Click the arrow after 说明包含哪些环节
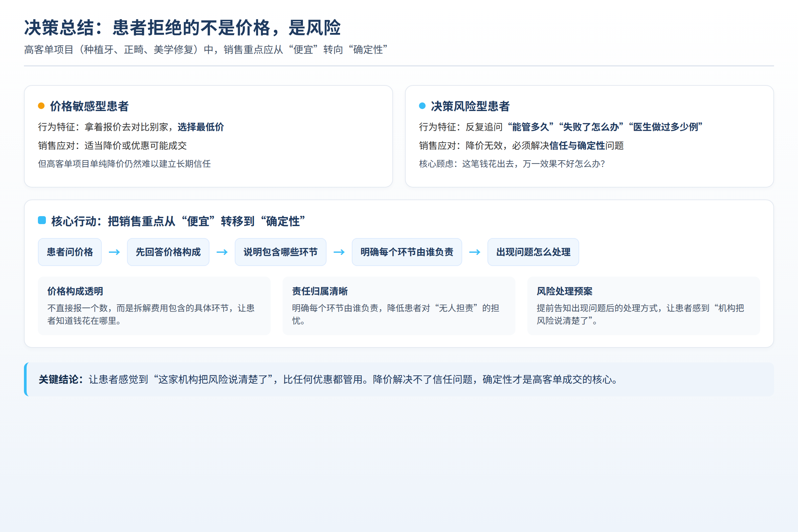Screen dimensions: 798x532 339,252
